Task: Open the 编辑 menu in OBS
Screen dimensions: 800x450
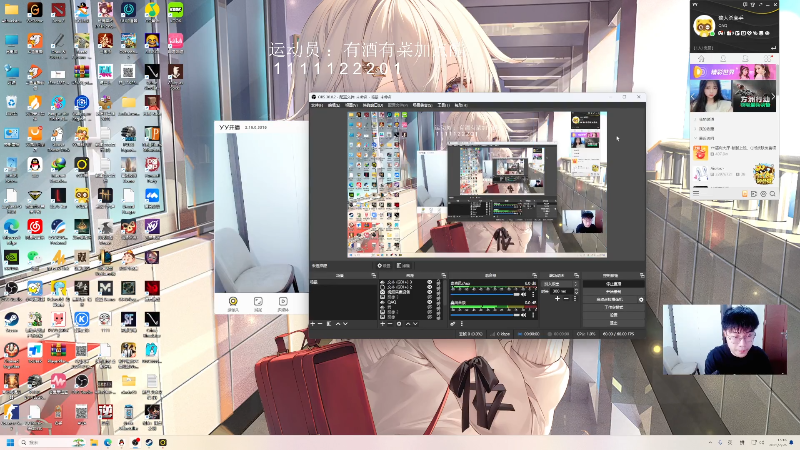Action: click(334, 105)
